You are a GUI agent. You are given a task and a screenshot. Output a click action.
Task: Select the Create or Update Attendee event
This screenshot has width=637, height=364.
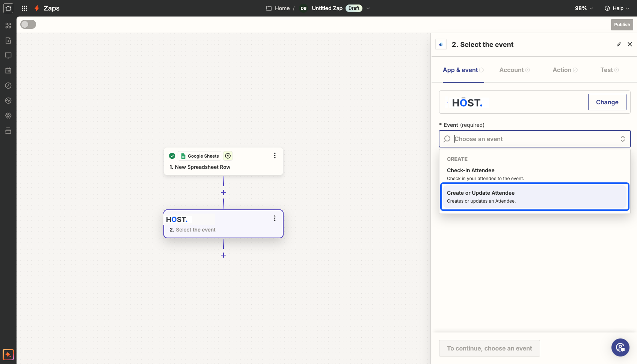point(535,197)
